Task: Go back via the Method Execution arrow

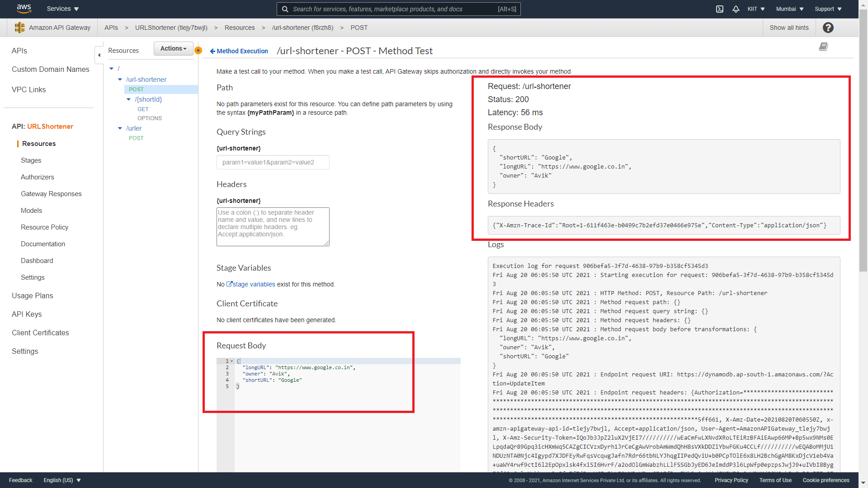Action: 239,51
